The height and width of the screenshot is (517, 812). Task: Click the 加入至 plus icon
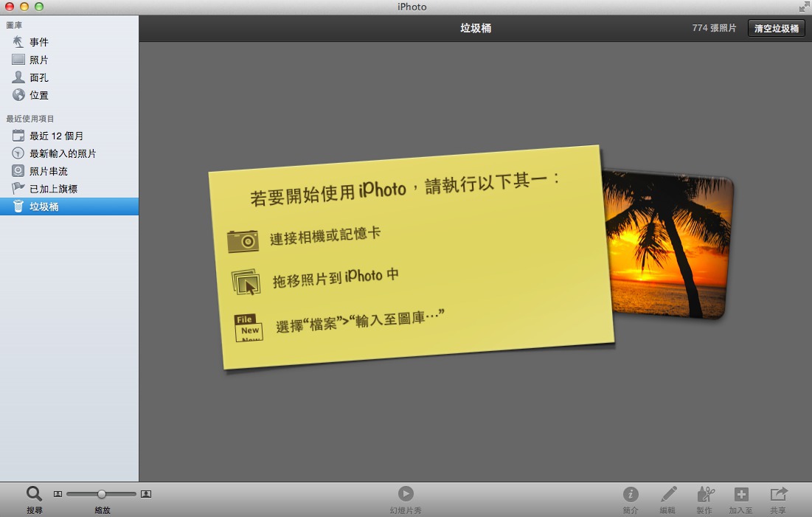(741, 494)
